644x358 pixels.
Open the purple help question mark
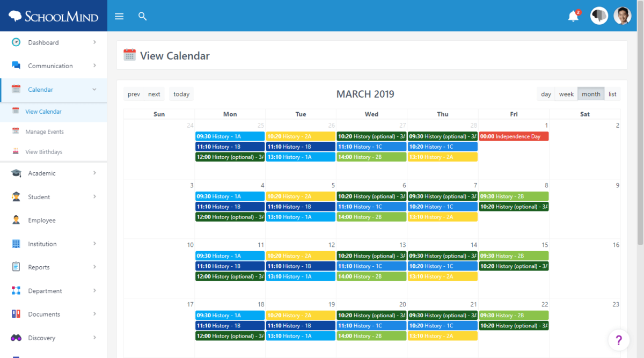pos(619,340)
